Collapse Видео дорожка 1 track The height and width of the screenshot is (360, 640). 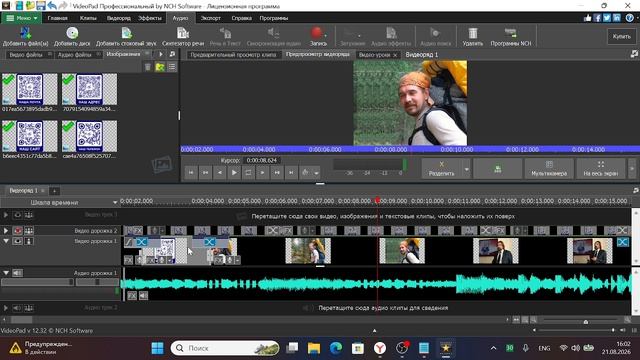coord(6,241)
